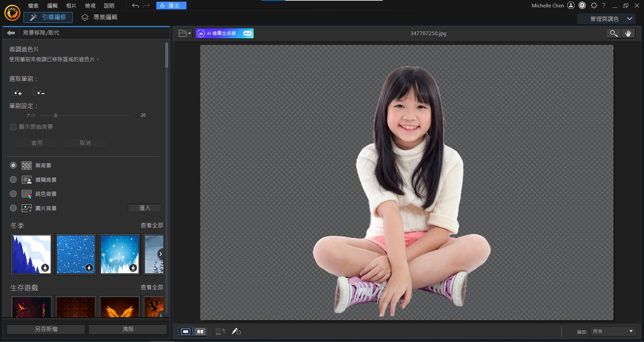Select 模糊背景 radio option
The height and width of the screenshot is (342, 644).
click(13, 180)
